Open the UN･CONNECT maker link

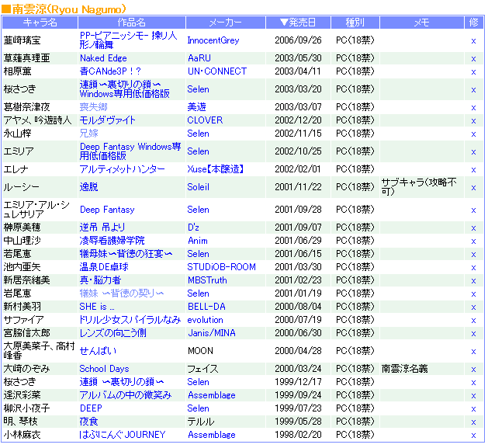click(x=217, y=71)
